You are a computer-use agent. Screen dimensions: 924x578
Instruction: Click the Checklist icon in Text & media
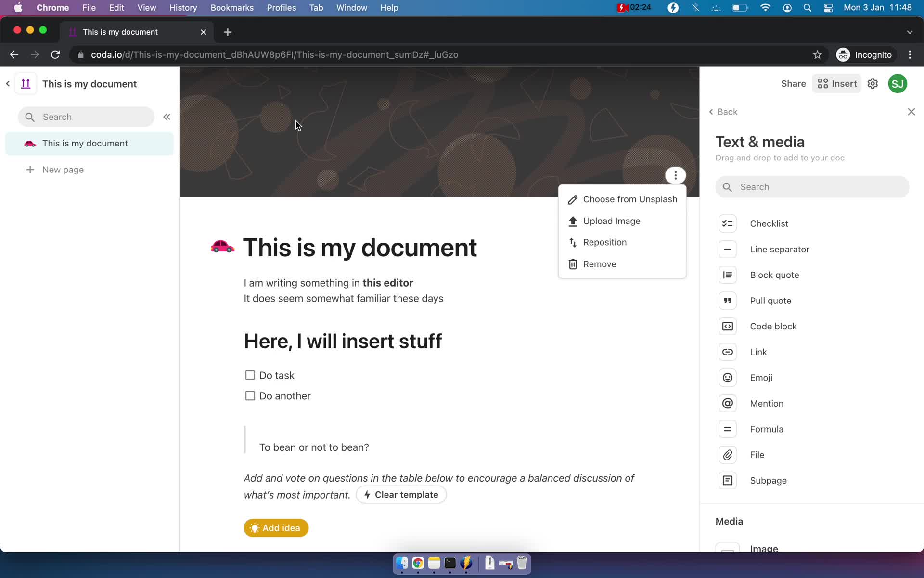click(728, 223)
